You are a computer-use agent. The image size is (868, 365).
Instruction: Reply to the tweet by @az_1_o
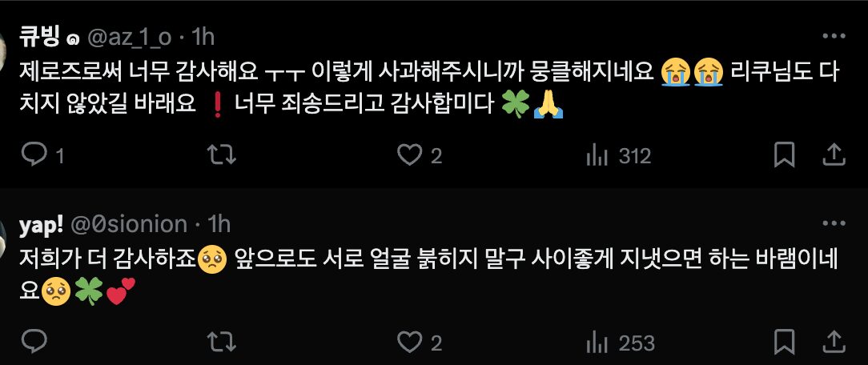[x=42, y=155]
